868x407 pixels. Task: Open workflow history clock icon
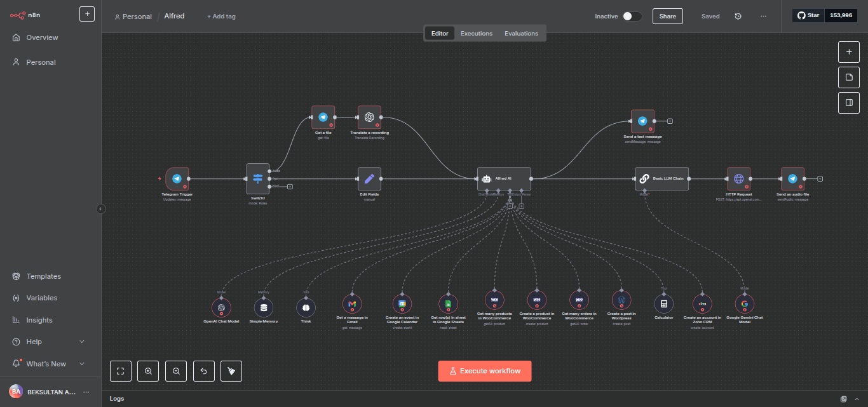pyautogui.click(x=738, y=17)
